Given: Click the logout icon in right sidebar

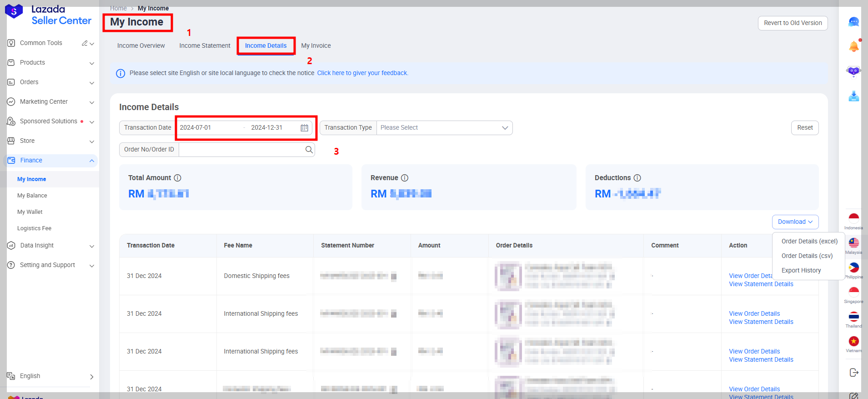Looking at the screenshot, I should 853,373.
